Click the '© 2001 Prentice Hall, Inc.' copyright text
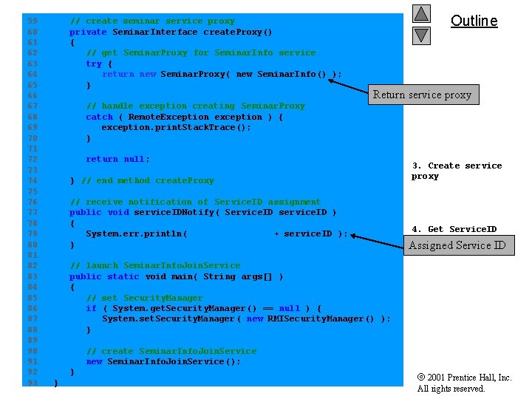 (464, 378)
